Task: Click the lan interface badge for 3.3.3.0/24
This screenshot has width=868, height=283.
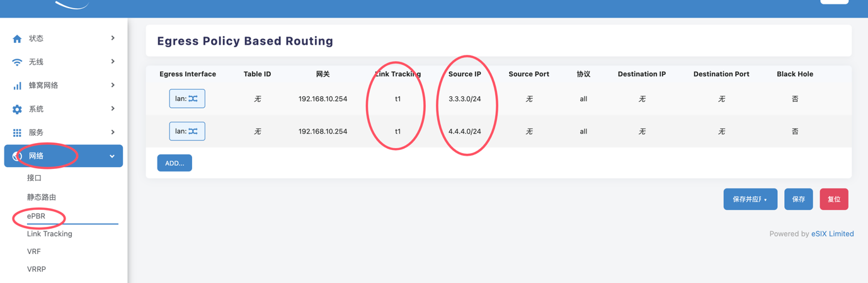Action: [x=187, y=99]
